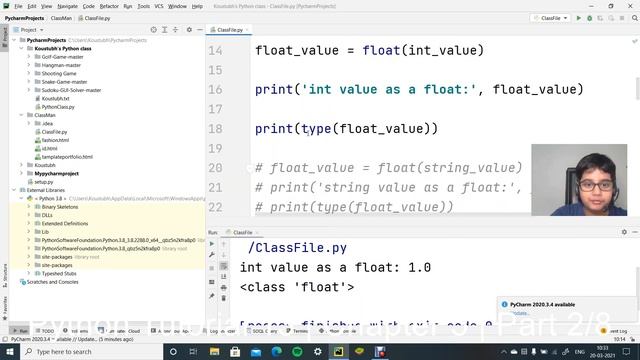This screenshot has width=640, height=360.
Task: Open Task View on taskbar
Action: (x=193, y=351)
